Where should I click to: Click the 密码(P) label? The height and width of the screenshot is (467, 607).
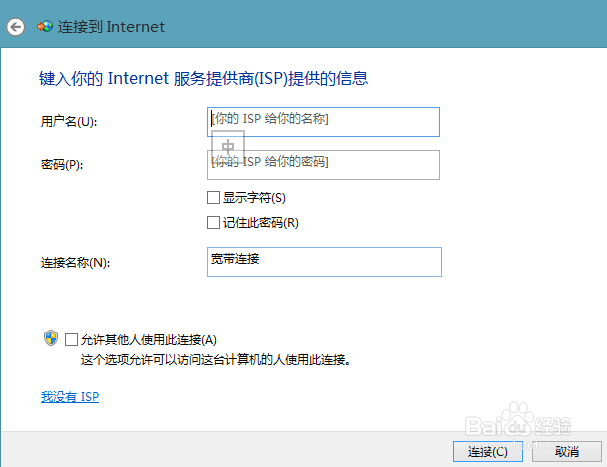pyautogui.click(x=61, y=164)
